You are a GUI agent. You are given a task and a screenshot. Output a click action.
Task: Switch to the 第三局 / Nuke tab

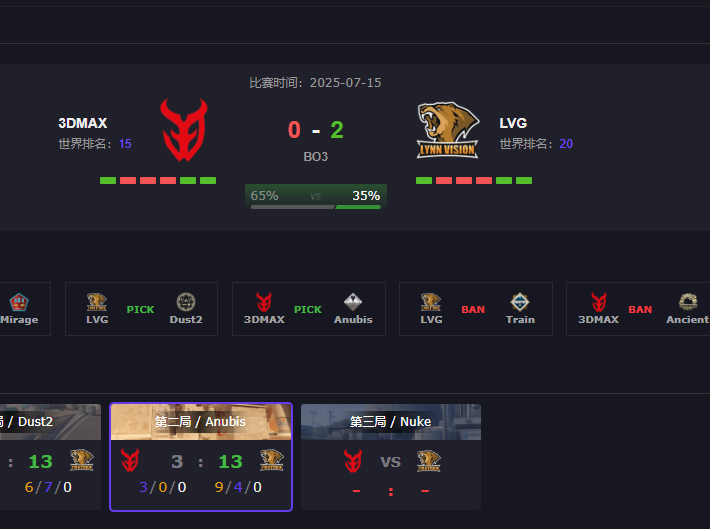tap(391, 422)
